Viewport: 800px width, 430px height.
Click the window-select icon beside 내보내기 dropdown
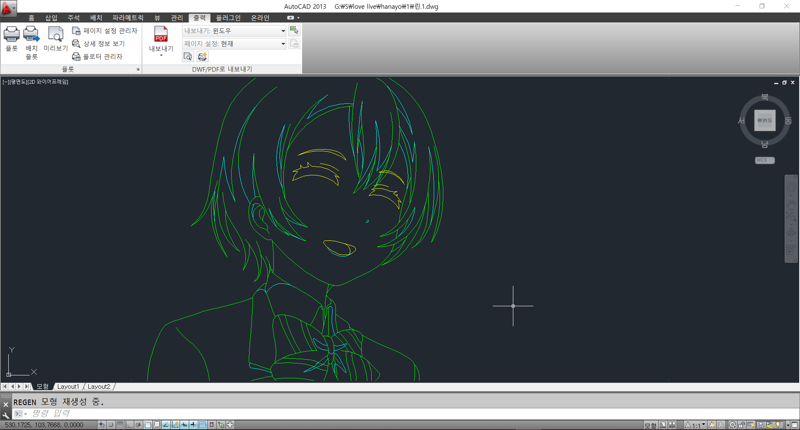tap(294, 31)
